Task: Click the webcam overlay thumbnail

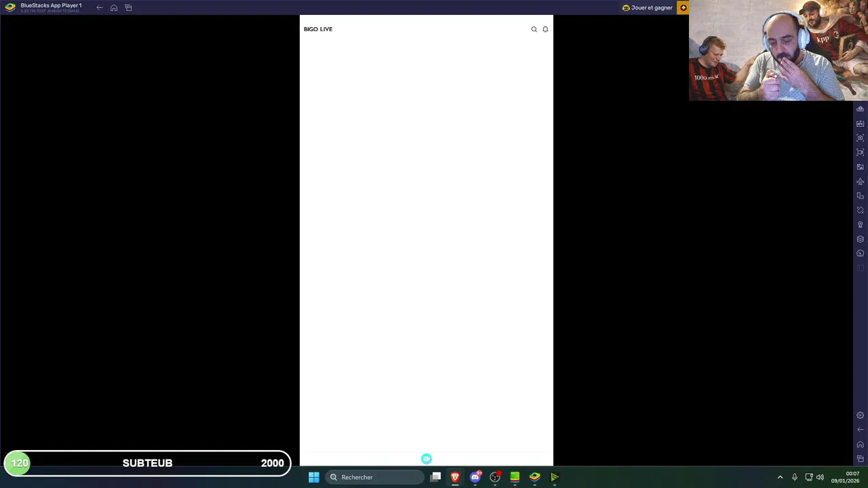Action: [x=778, y=50]
